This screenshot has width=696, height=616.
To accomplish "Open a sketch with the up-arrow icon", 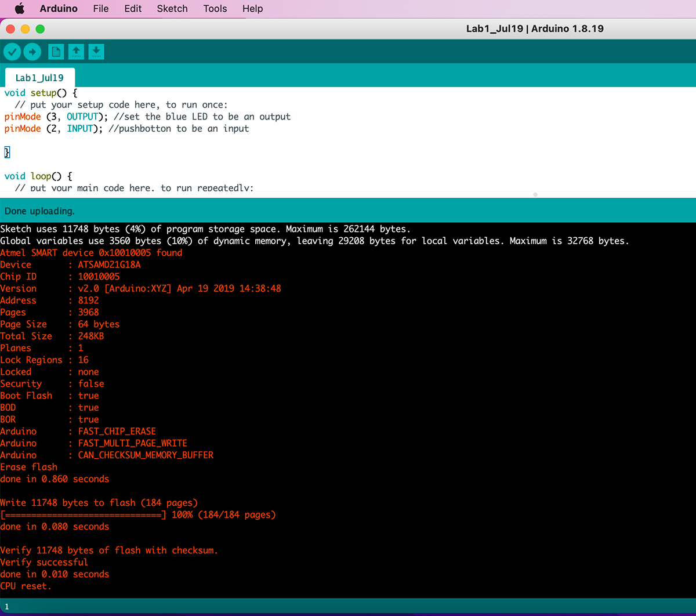I will tap(76, 52).
